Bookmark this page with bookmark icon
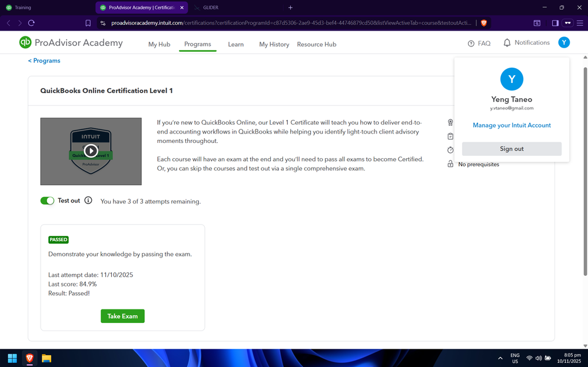This screenshot has height=367, width=588. click(x=88, y=23)
